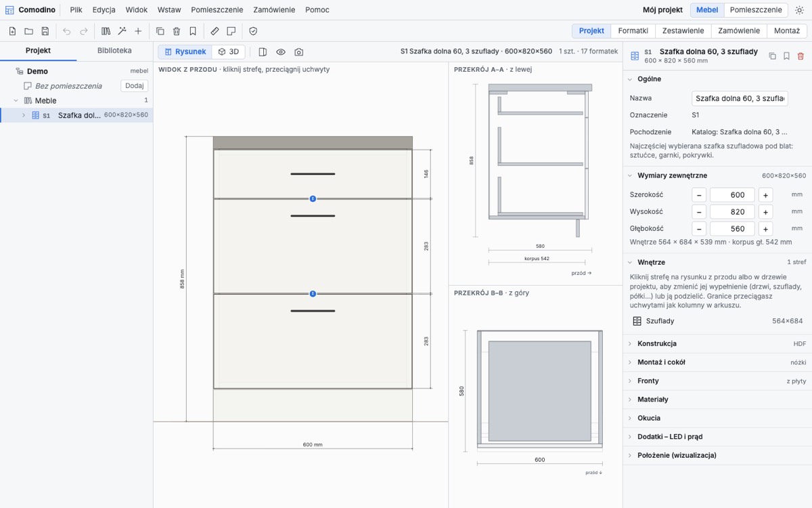This screenshot has width=812, height=508.
Task: Add a sticky note annotation
Action: [231, 31]
